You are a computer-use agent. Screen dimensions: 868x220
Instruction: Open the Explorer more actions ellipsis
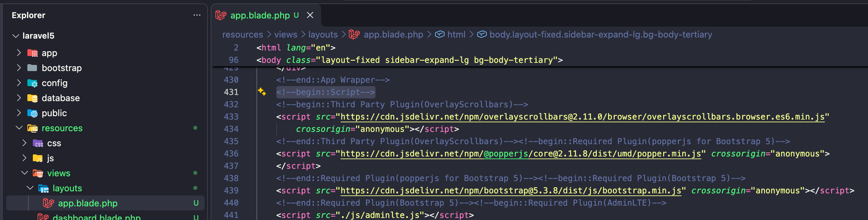(x=197, y=15)
